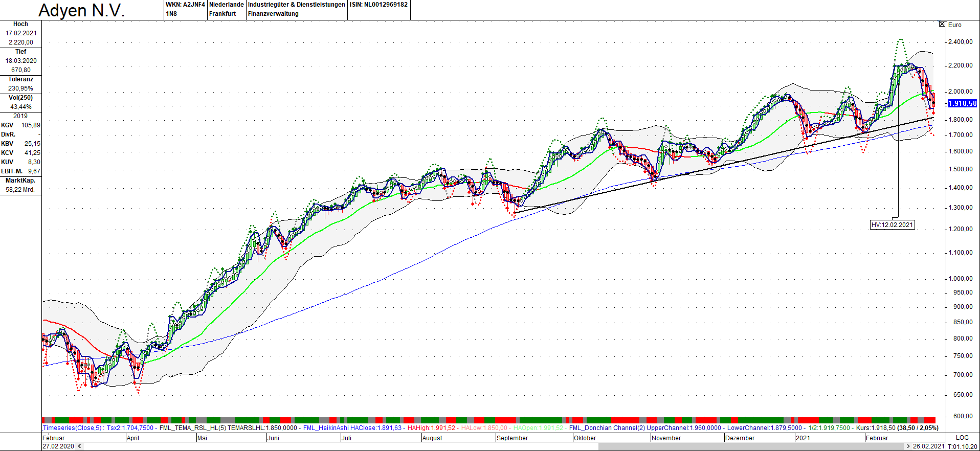Click the FML_HeikinAshi indicator label
The height and width of the screenshot is (451, 980).
326,428
